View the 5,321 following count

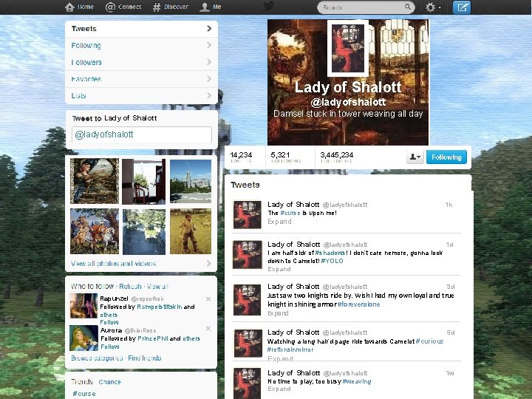[286, 157]
